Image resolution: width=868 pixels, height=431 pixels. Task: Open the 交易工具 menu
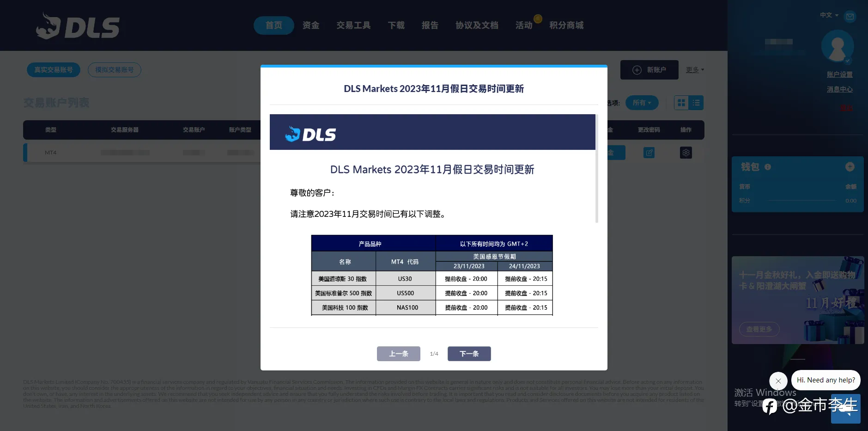(x=353, y=25)
